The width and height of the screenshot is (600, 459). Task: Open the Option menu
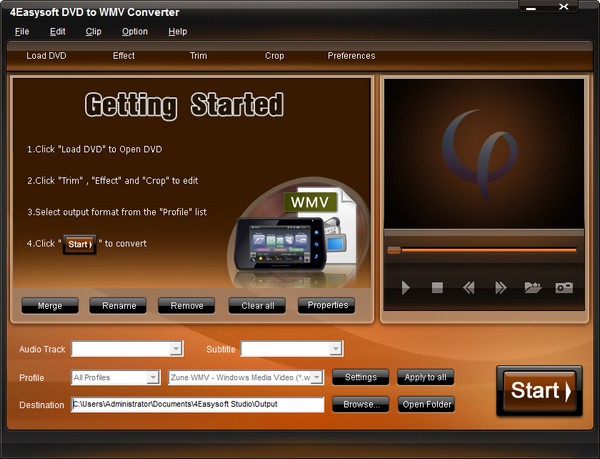point(134,31)
